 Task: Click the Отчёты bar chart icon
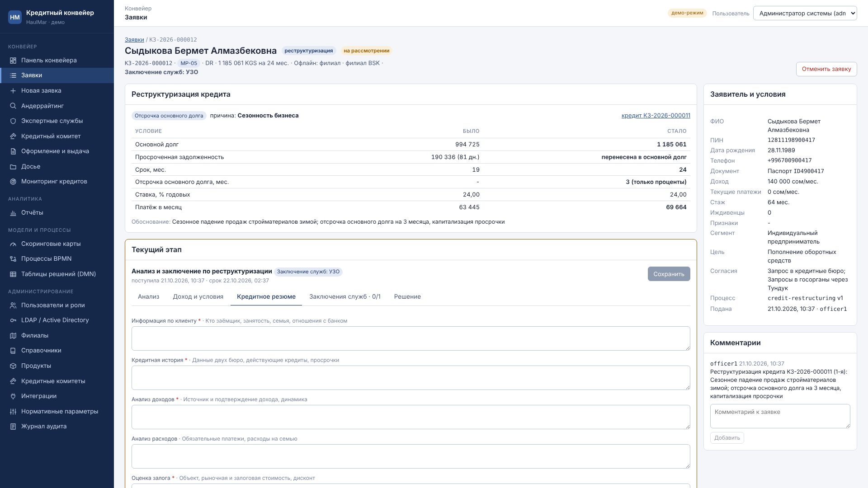point(13,213)
